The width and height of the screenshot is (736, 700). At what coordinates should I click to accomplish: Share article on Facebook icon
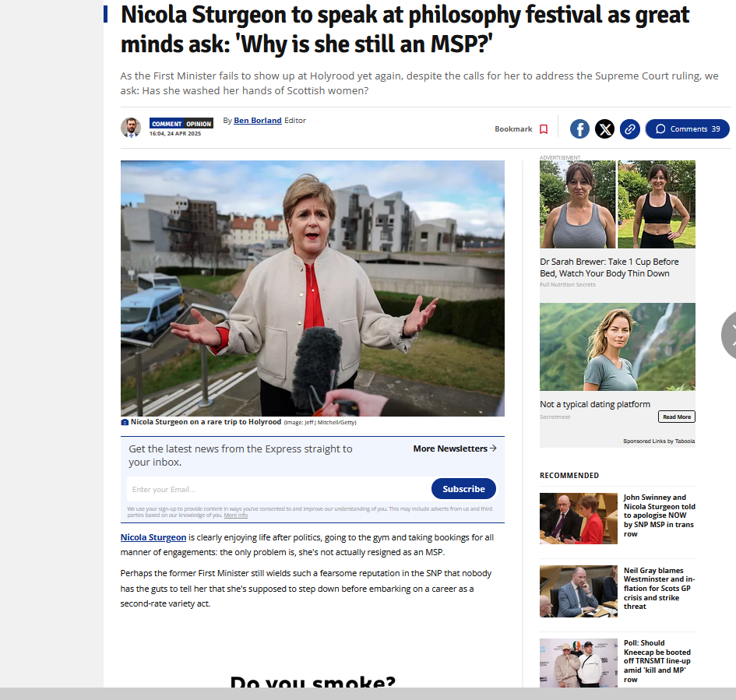(579, 129)
